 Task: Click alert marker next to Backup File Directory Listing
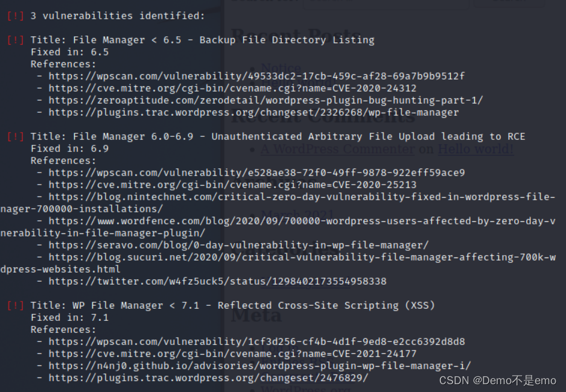[x=16, y=40]
